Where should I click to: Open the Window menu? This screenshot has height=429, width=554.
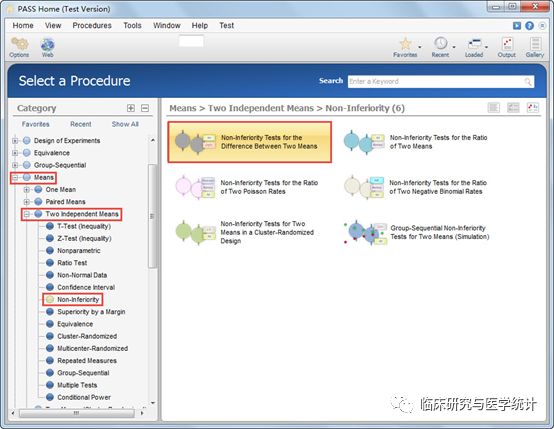point(167,25)
